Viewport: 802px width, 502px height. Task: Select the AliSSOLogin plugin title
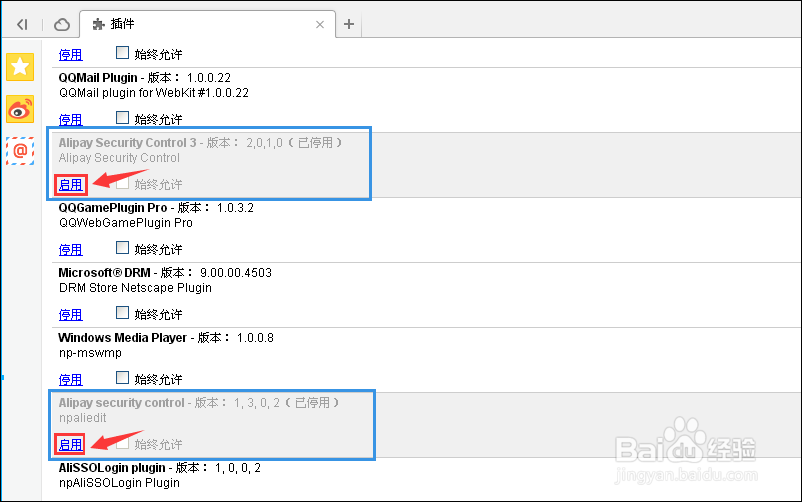click(112, 468)
